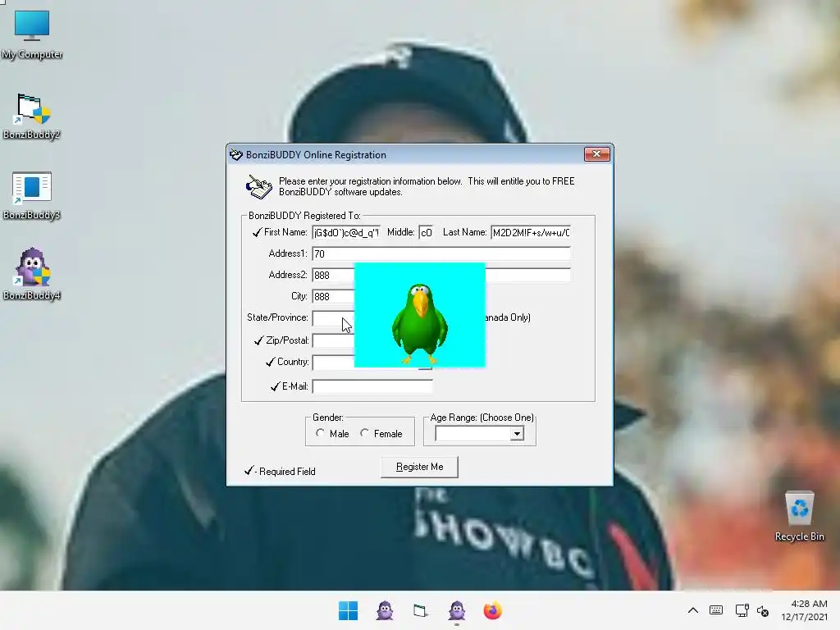Open the active Bonzi taskbar icon with indicator
Viewport: 840px width, 630px height.
(x=456, y=610)
